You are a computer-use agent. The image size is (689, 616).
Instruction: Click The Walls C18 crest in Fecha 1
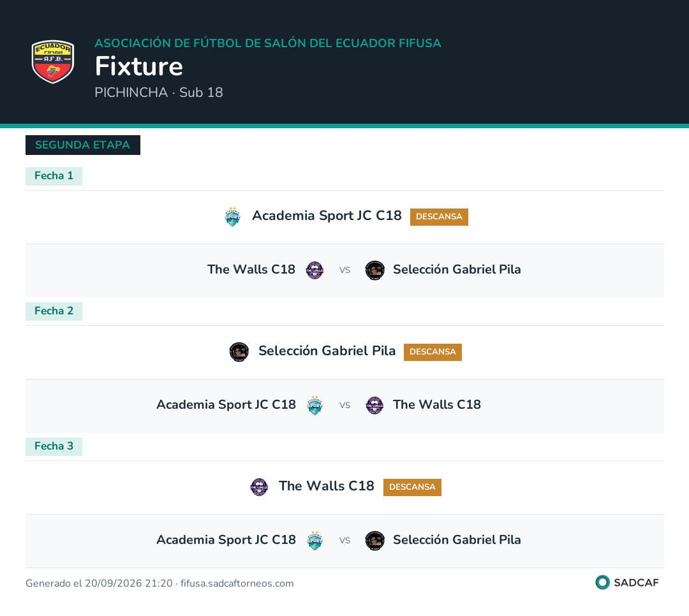pos(315,270)
